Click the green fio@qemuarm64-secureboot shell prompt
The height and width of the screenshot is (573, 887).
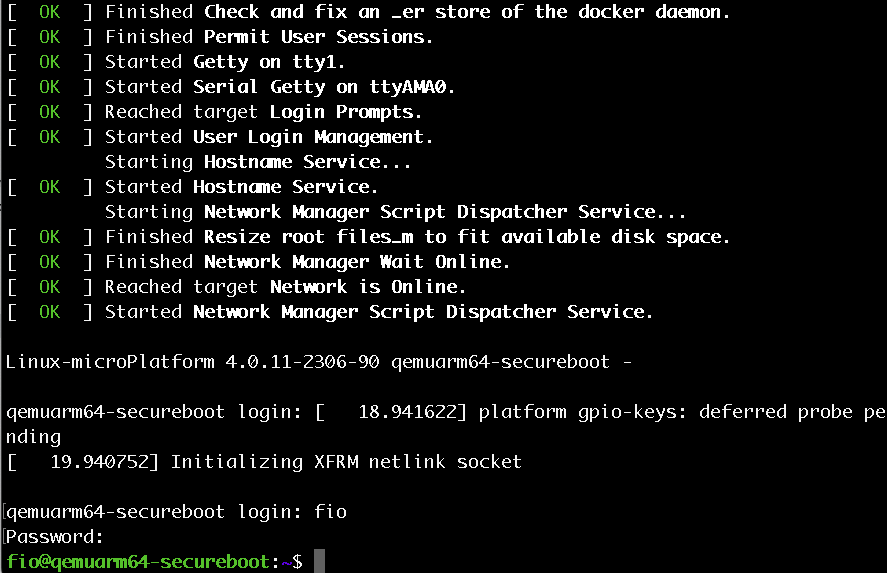(x=138, y=562)
